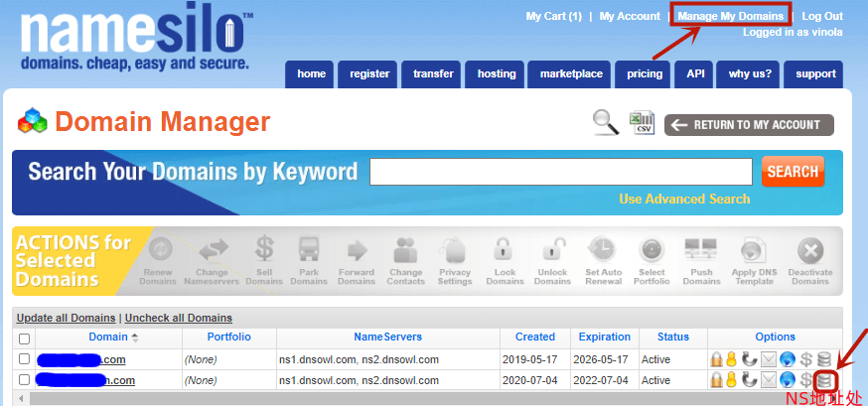The height and width of the screenshot is (406, 868).
Task: Click Uncheck all Domains link
Action: (179, 318)
